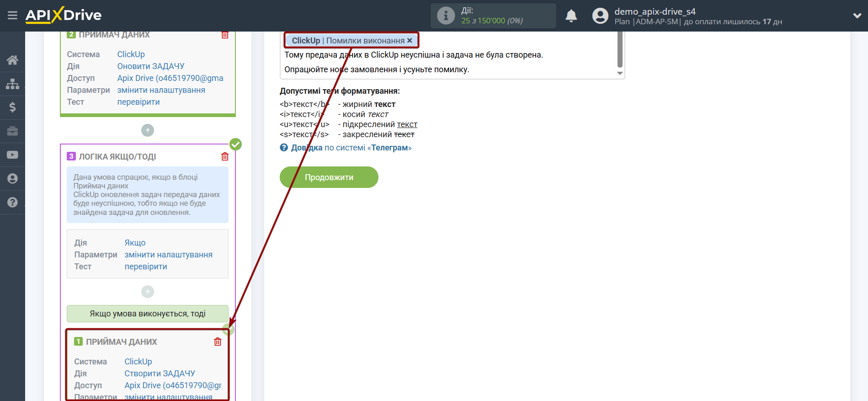Click перевірити in block 2

[138, 102]
